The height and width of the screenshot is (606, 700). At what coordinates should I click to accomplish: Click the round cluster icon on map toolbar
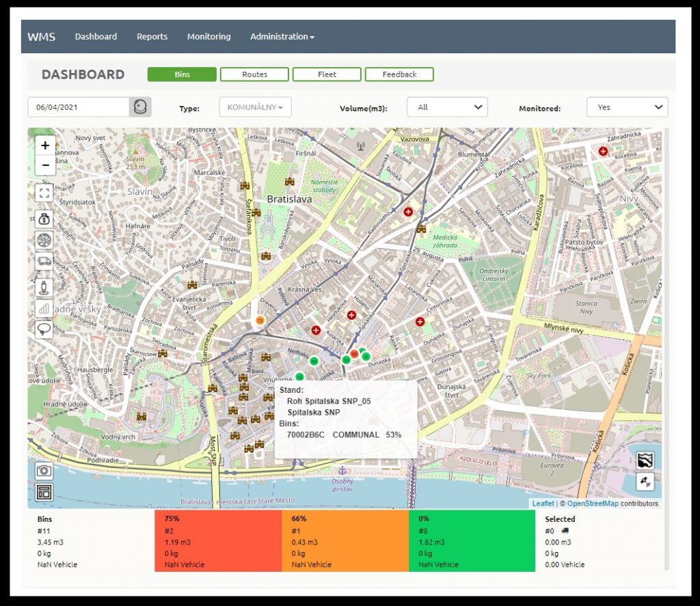click(x=44, y=240)
